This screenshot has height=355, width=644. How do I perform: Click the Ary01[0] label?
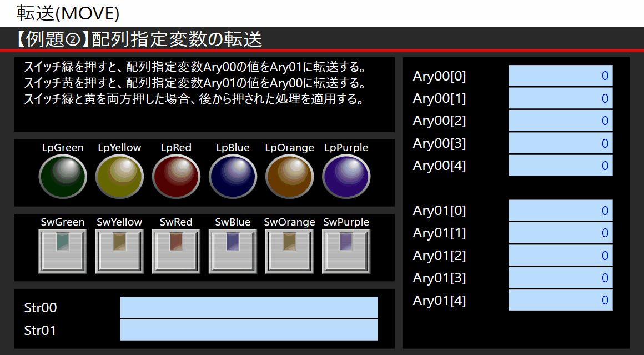pyautogui.click(x=440, y=211)
